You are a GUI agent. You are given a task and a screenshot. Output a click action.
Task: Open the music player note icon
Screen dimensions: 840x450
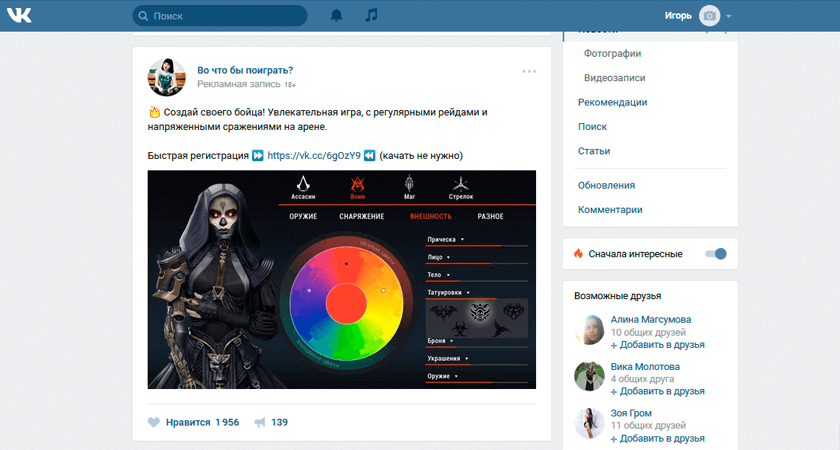coord(371,15)
